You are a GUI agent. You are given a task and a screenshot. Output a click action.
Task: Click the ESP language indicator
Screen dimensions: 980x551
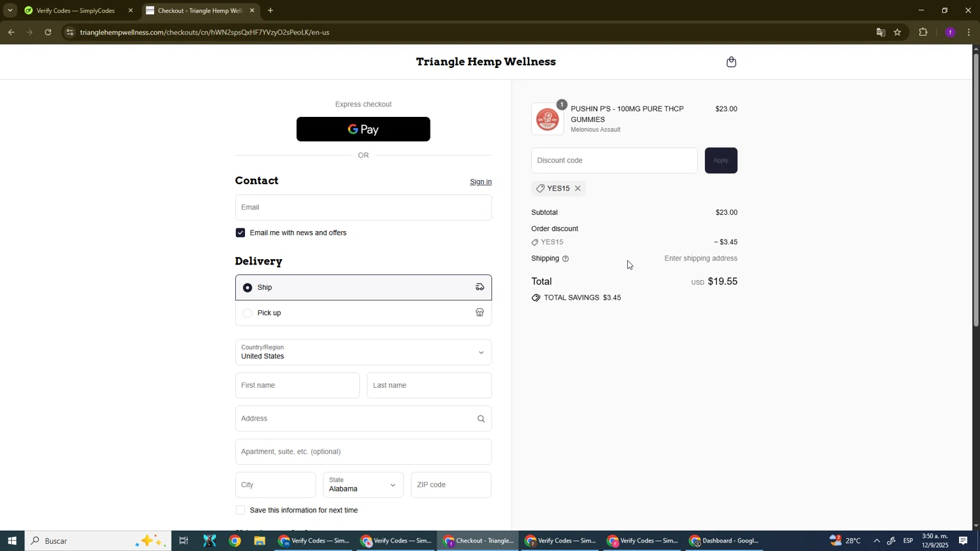coord(909,541)
